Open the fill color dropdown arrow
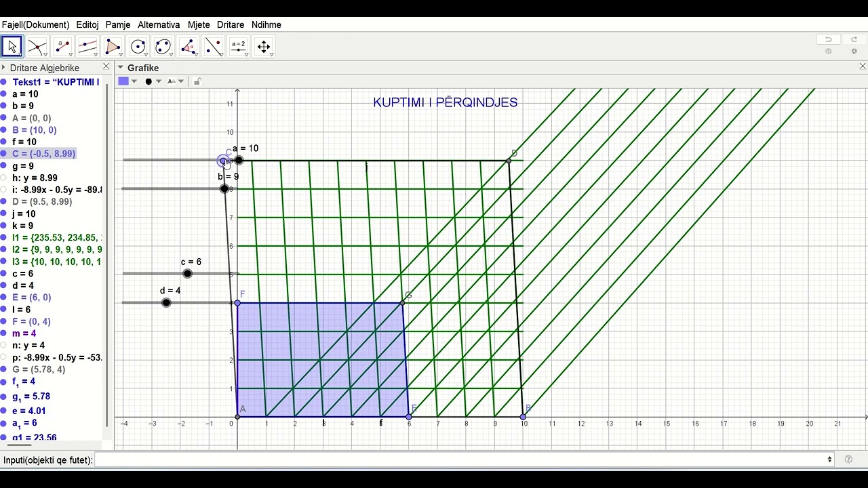The image size is (868, 488). click(134, 81)
